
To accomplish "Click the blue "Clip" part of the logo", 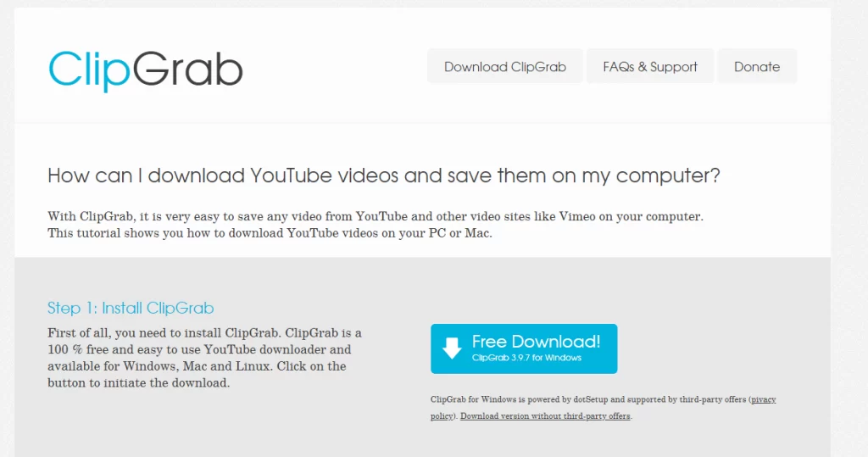I will [89, 70].
